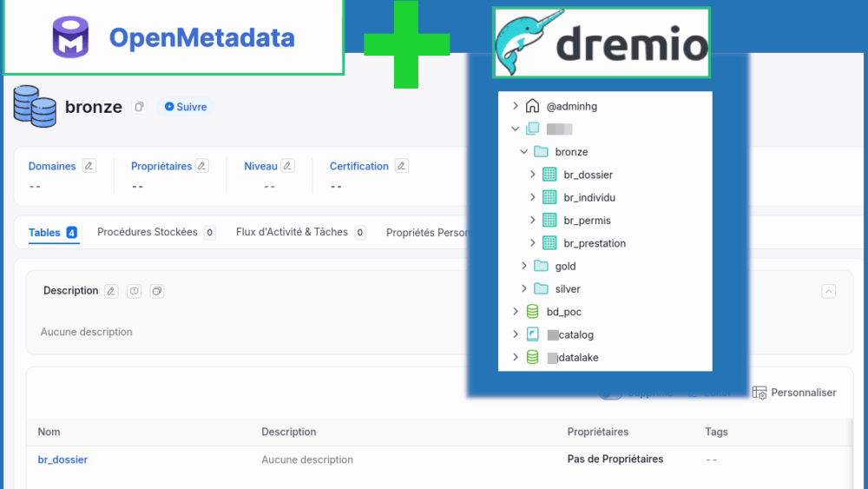
Task: Click the Dremio narwhal logo
Action: click(x=529, y=43)
